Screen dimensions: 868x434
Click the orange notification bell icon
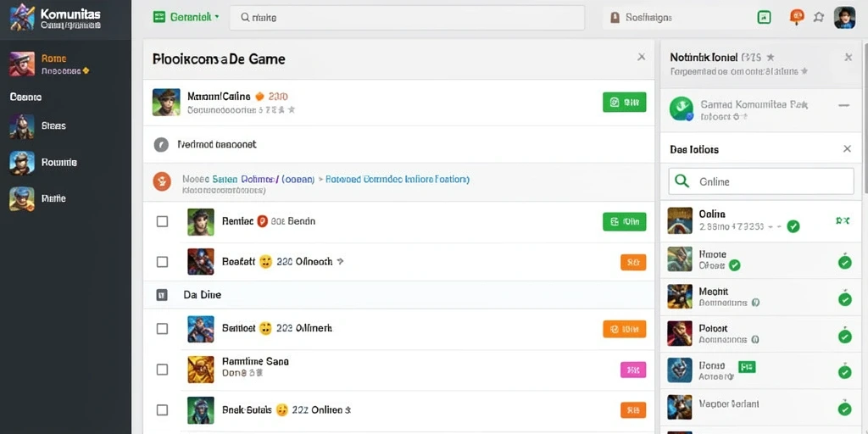click(x=796, y=17)
